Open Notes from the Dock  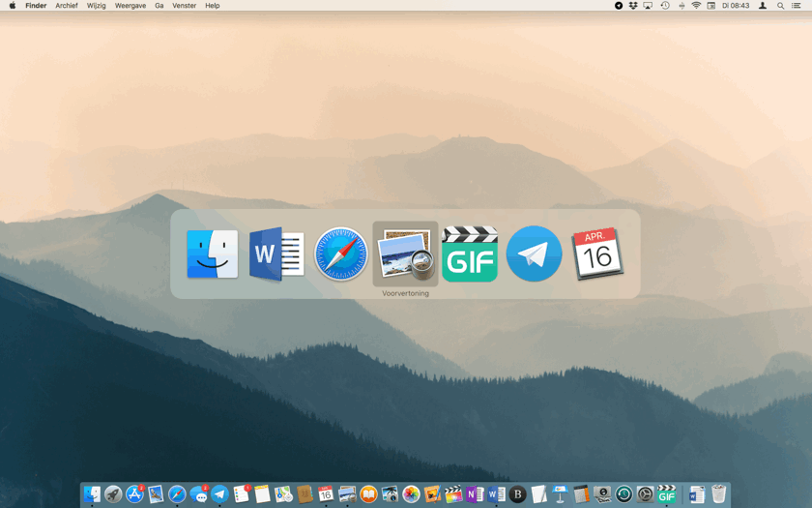262,494
